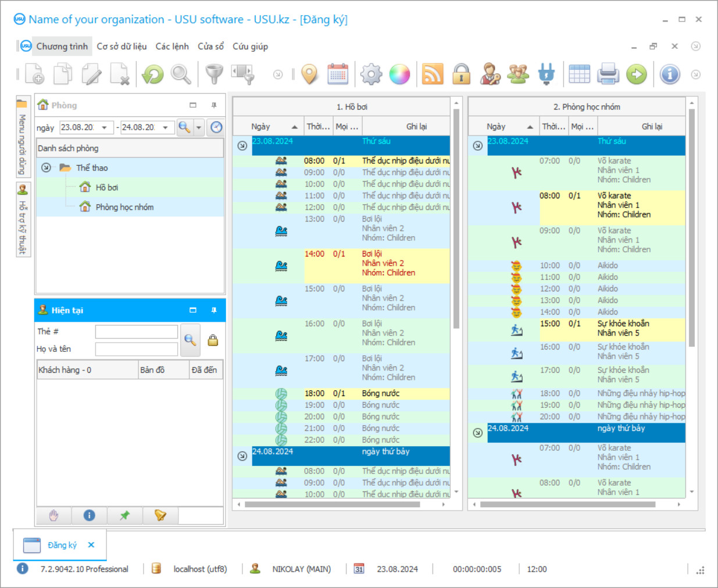This screenshot has width=718, height=588.
Task: Click the orange RSS feed icon
Action: 433,74
